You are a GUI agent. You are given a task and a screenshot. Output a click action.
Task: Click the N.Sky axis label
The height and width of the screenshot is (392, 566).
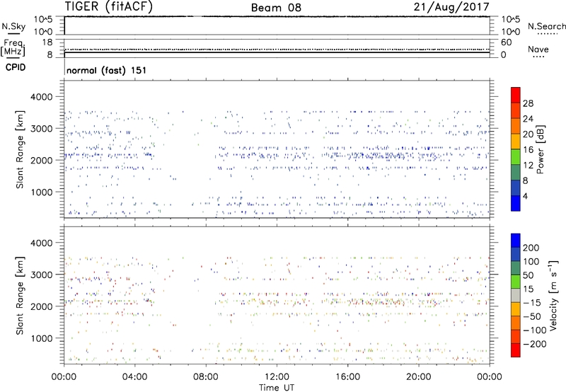(13, 26)
